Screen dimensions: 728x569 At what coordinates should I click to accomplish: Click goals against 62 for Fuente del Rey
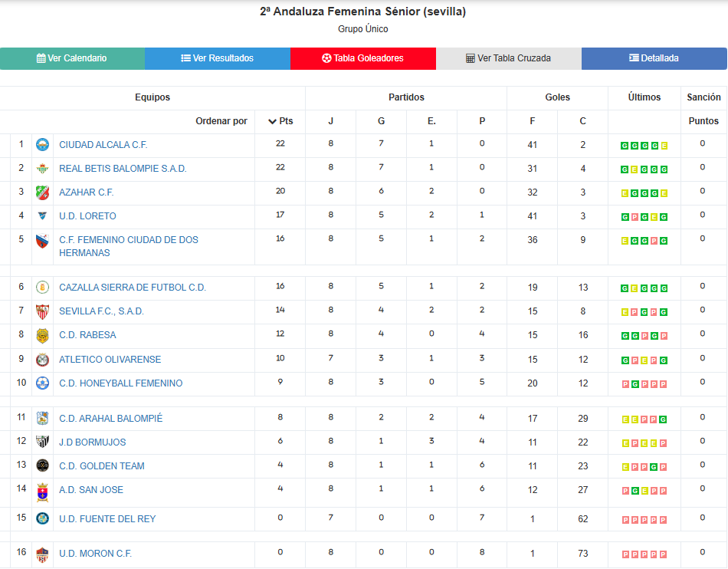582,519
